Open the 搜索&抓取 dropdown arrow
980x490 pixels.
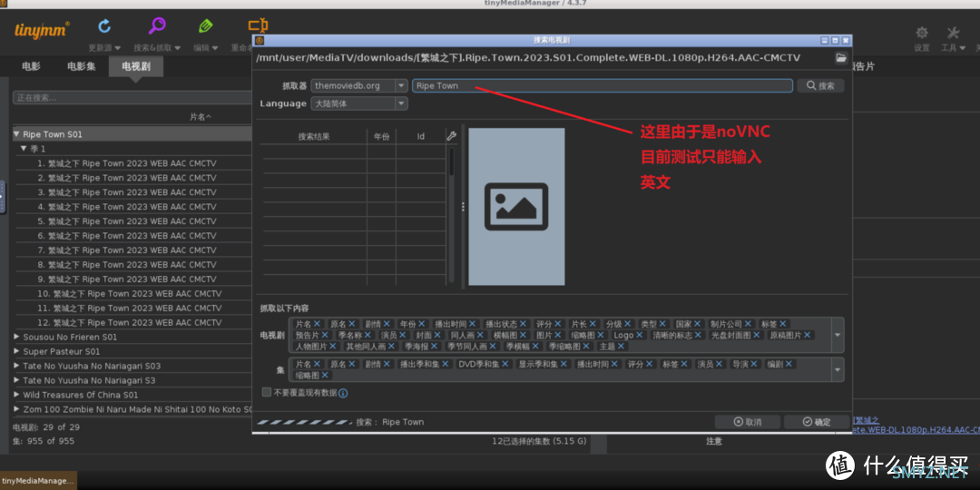pos(177,48)
